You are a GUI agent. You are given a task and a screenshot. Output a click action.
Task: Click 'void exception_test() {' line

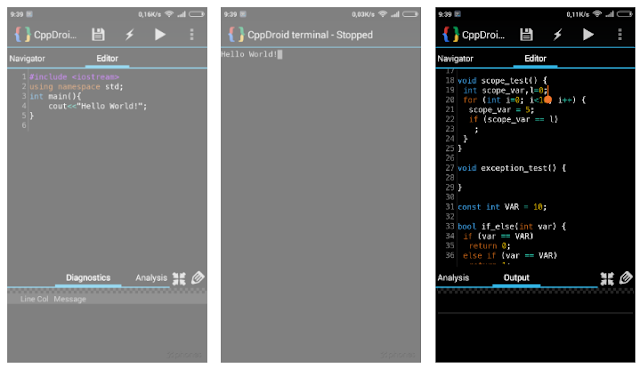click(x=512, y=168)
